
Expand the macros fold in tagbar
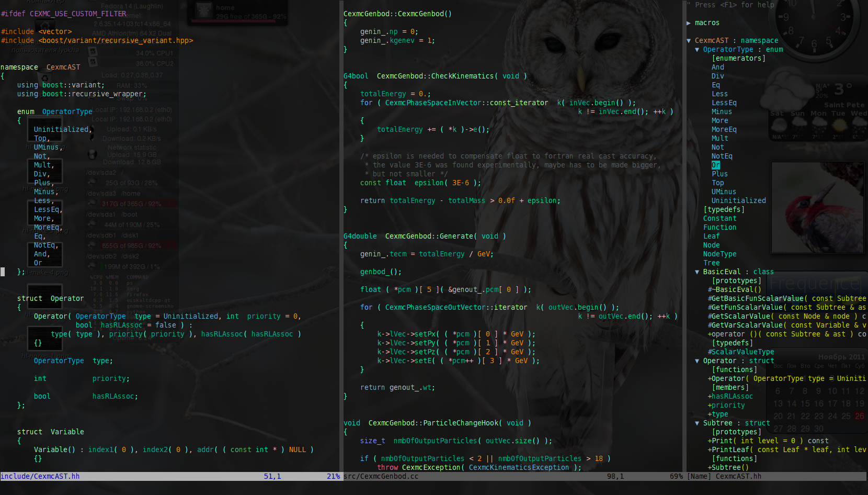689,22
